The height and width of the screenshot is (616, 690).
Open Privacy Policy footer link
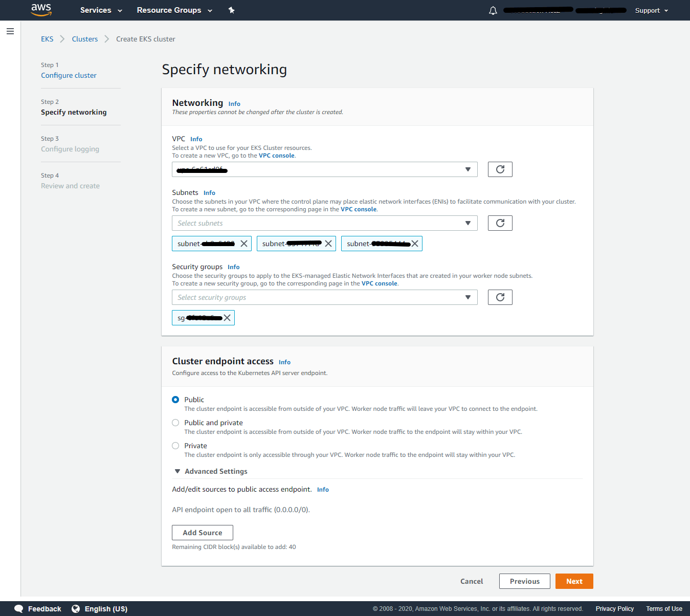pyautogui.click(x=615, y=609)
